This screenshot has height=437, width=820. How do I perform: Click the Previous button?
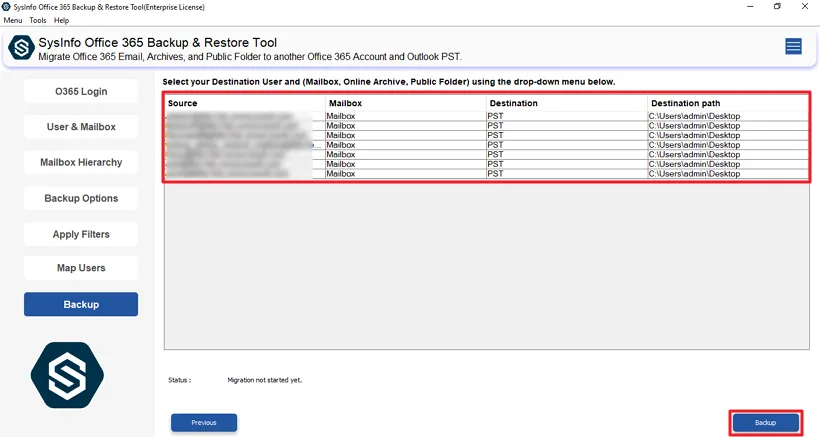coord(204,422)
